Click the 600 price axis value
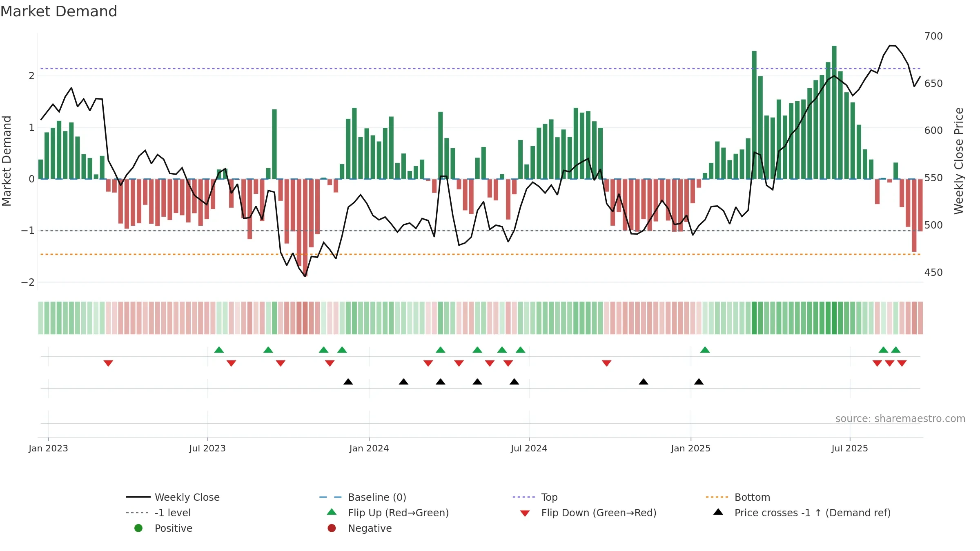Viewport: 980px width, 551px height. tap(933, 131)
